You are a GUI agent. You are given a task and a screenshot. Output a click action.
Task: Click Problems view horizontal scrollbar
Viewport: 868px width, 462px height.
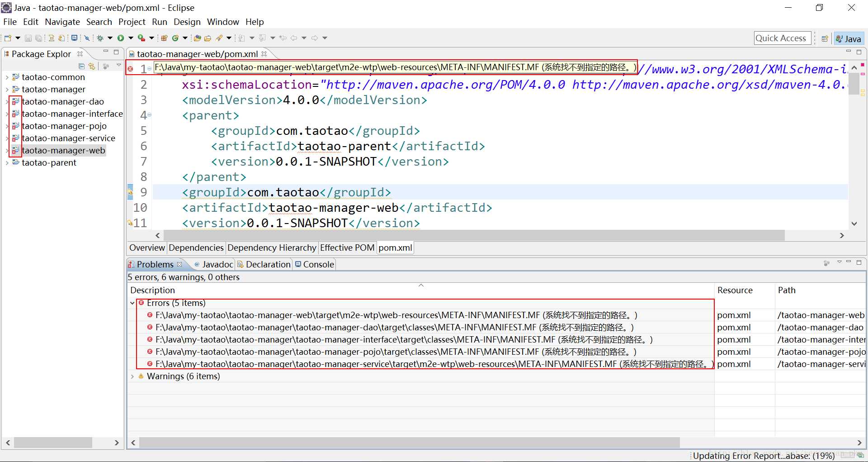410,443
